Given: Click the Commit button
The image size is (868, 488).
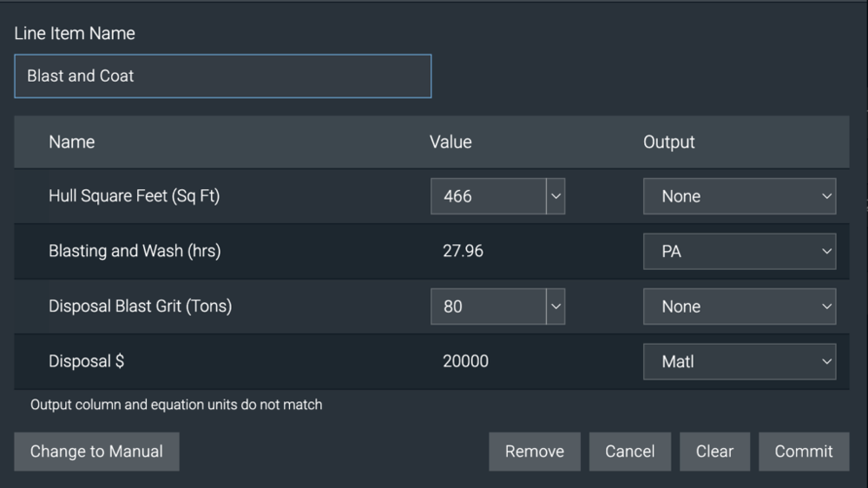Looking at the screenshot, I should [x=804, y=452].
